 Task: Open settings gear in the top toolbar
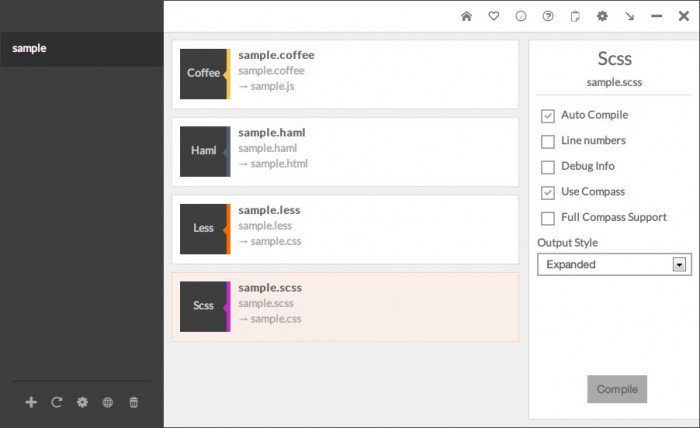point(602,16)
